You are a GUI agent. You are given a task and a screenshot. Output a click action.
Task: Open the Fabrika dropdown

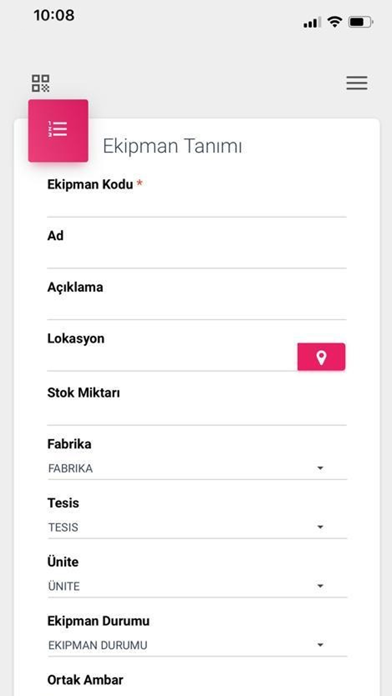click(x=197, y=469)
